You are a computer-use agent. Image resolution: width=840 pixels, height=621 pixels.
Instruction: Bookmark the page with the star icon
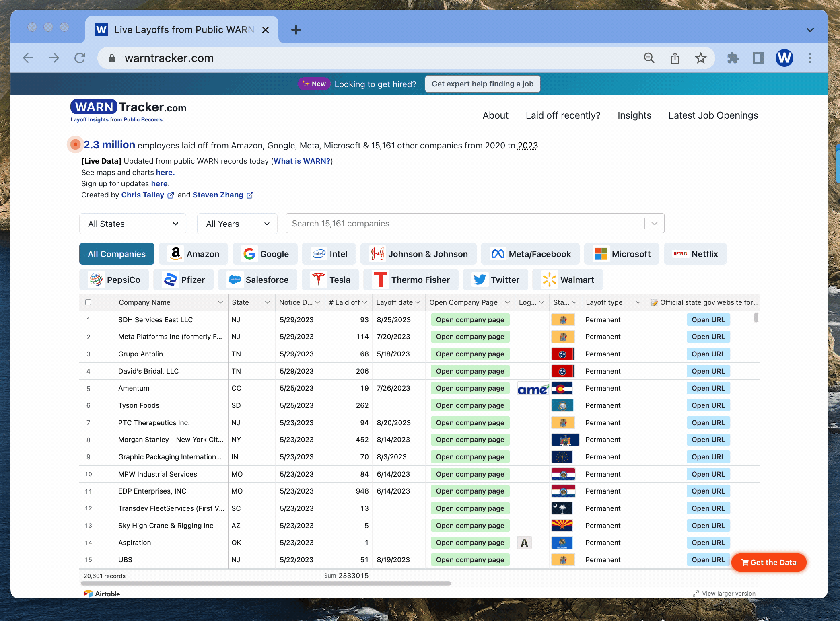[701, 58]
